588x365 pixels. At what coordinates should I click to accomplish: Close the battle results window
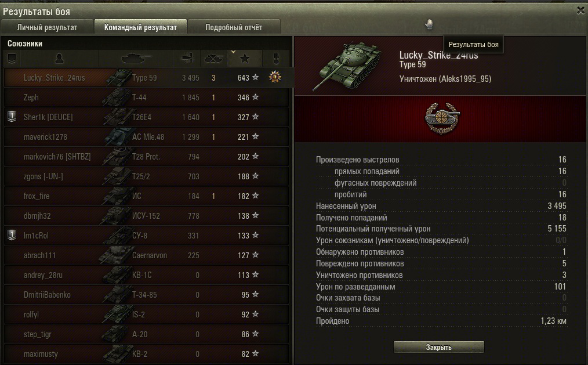pos(581,10)
